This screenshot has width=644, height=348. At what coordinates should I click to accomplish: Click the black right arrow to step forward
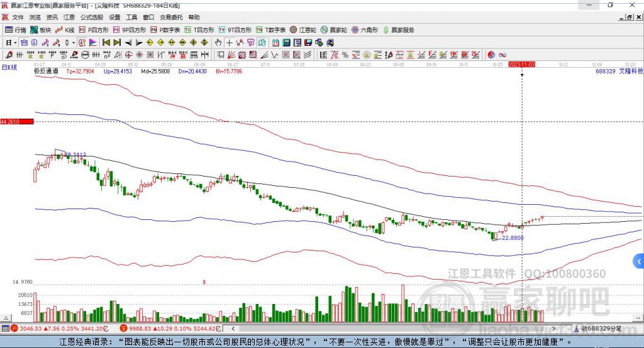click(139, 43)
